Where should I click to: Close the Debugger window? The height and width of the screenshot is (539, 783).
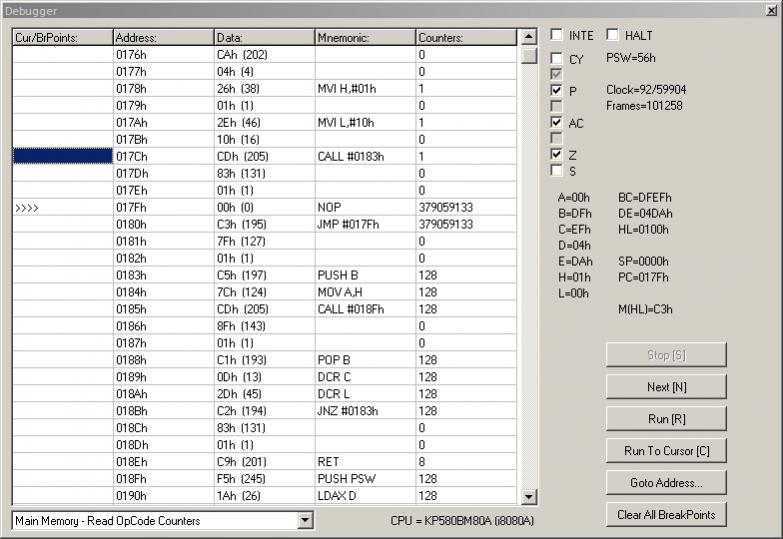[768, 11]
